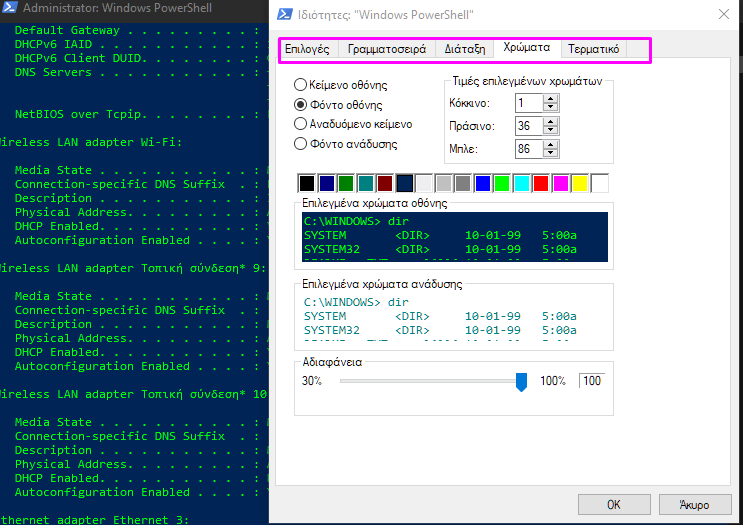This screenshot has width=743, height=525.
Task: Increase the Πράσινο value with up arrow
Action: (x=550, y=121)
